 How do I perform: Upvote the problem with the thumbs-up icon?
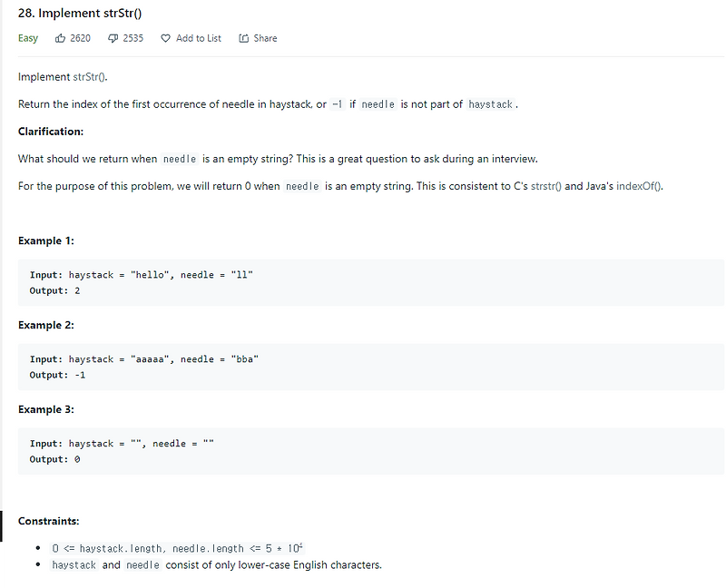coord(62,38)
